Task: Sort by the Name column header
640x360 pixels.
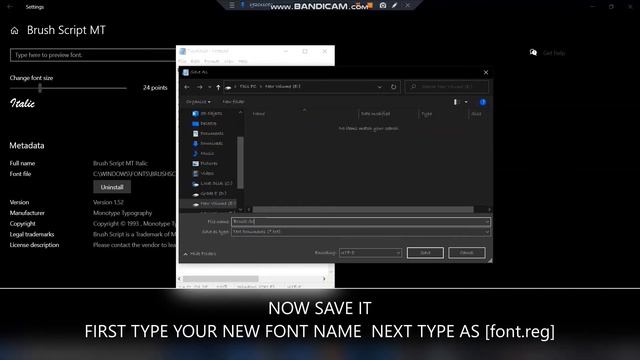Action: click(x=259, y=114)
